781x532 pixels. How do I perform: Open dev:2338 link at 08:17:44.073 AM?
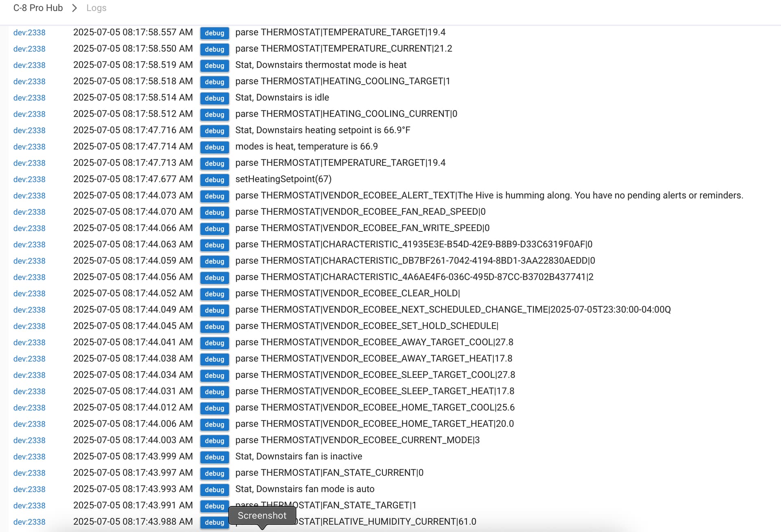point(29,196)
